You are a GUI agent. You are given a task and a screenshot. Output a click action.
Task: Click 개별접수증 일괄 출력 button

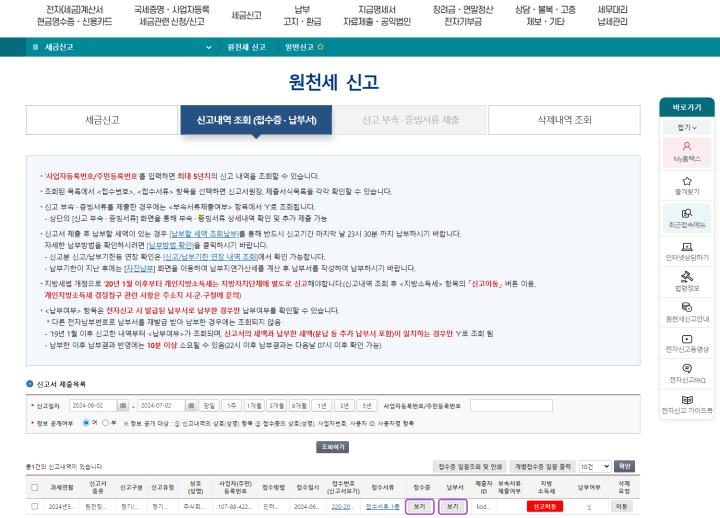[542, 466]
